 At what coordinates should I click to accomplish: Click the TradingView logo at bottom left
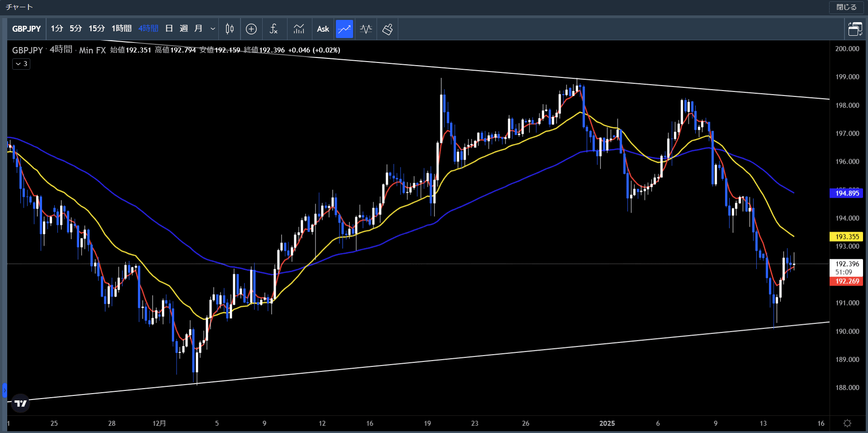click(x=20, y=403)
